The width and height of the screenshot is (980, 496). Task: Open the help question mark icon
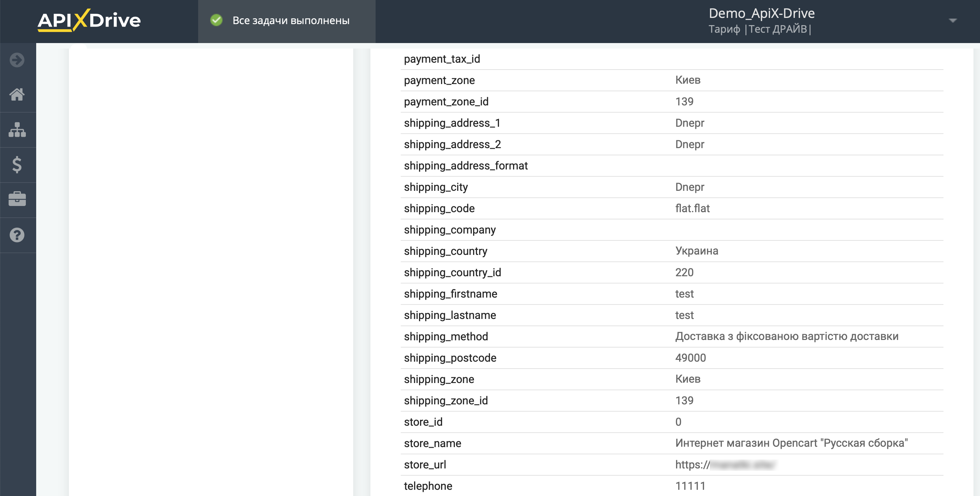click(17, 235)
